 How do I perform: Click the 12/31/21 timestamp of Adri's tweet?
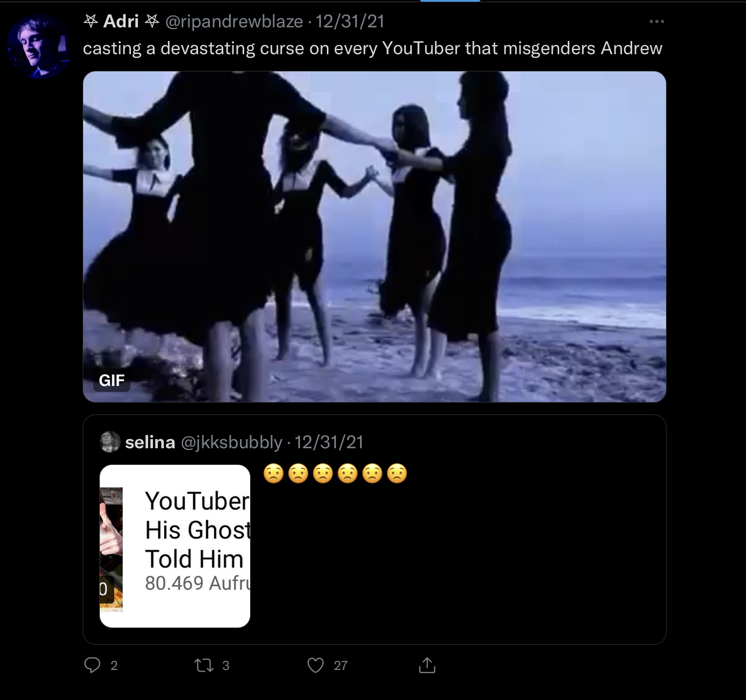coord(350,21)
